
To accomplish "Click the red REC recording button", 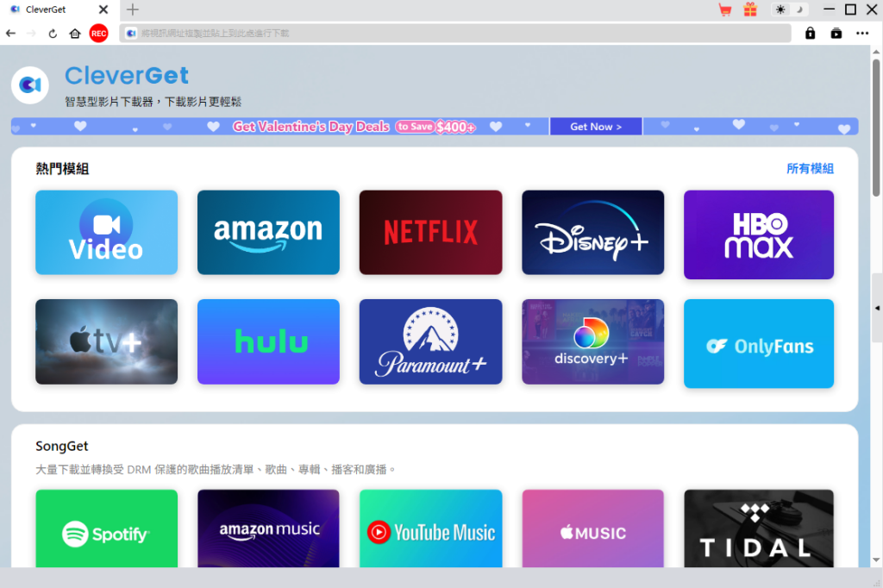I will coord(98,33).
